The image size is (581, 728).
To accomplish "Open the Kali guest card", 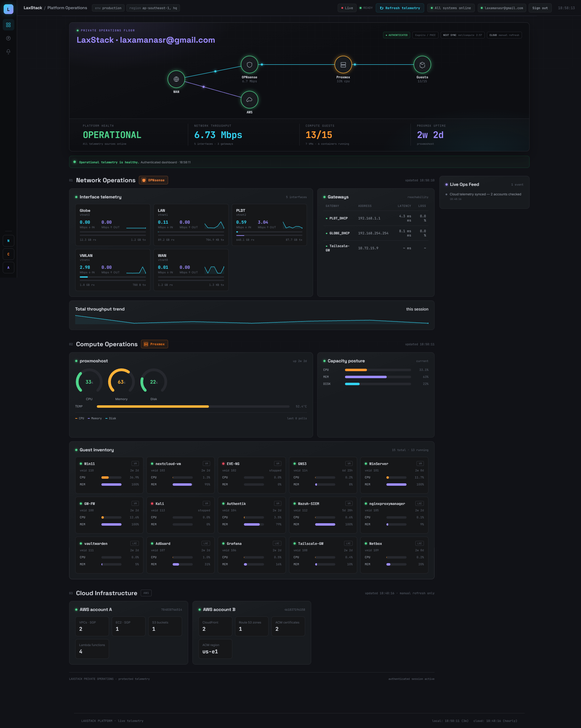I will (x=181, y=515).
